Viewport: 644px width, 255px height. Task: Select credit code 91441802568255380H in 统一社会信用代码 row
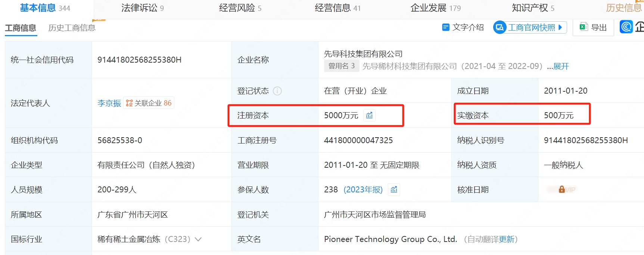(139, 60)
